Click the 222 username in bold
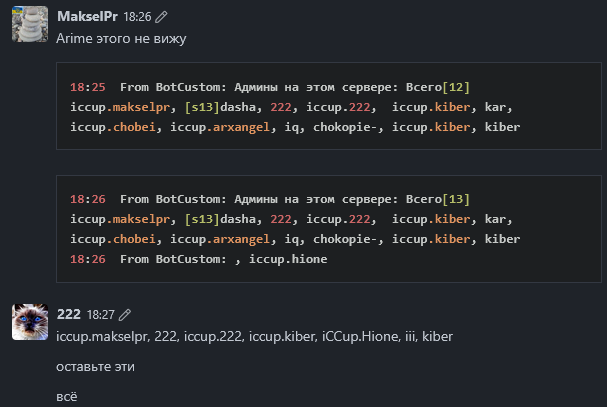 pos(69,314)
